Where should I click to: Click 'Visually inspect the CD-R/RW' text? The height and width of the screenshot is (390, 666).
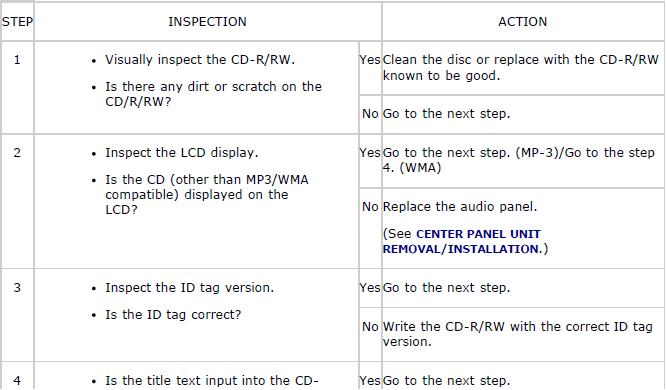(x=200, y=60)
